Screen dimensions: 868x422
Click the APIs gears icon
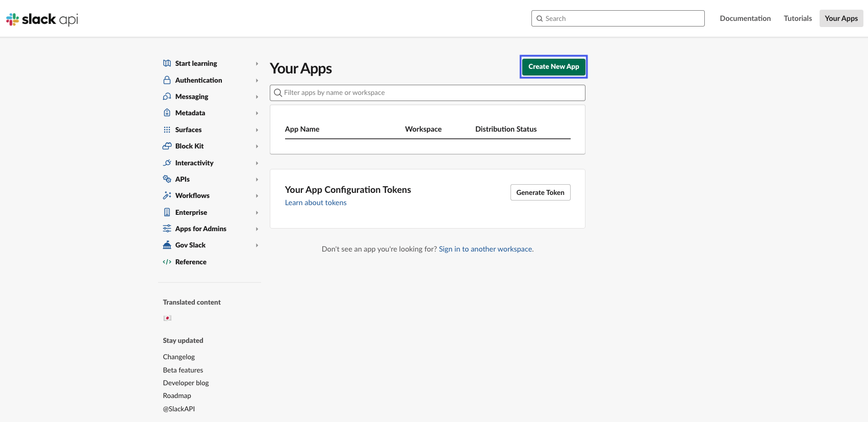[x=167, y=179]
